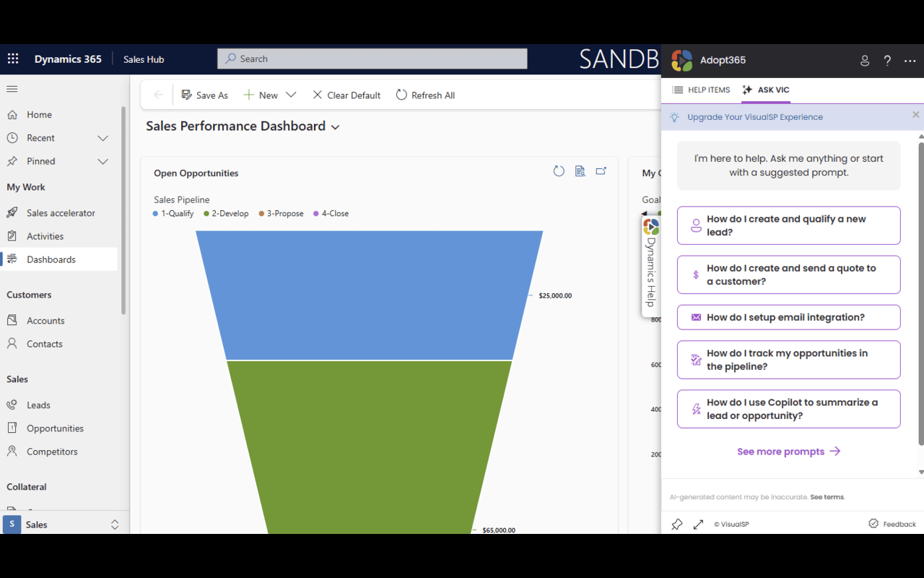Refresh the Open Opportunities chart
This screenshot has width=924, height=578.
(x=559, y=171)
